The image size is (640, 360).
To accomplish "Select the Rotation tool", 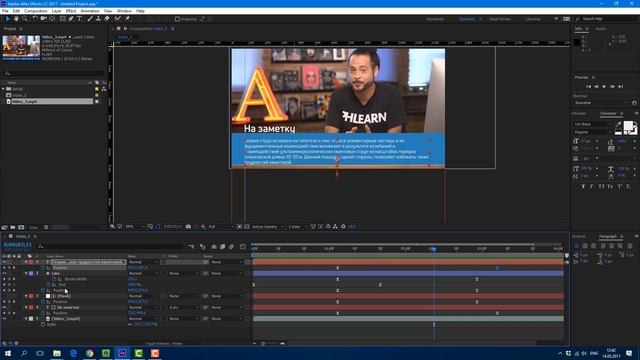I will tap(35, 19).
